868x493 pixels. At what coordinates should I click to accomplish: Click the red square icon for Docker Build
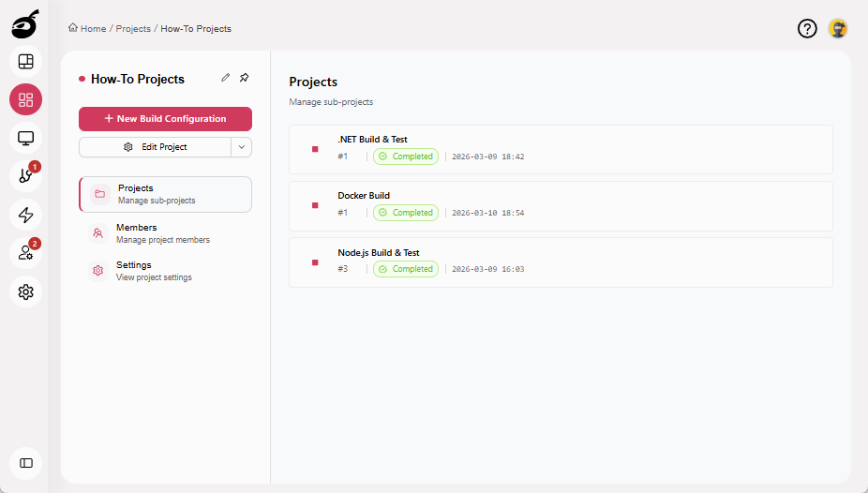315,205
